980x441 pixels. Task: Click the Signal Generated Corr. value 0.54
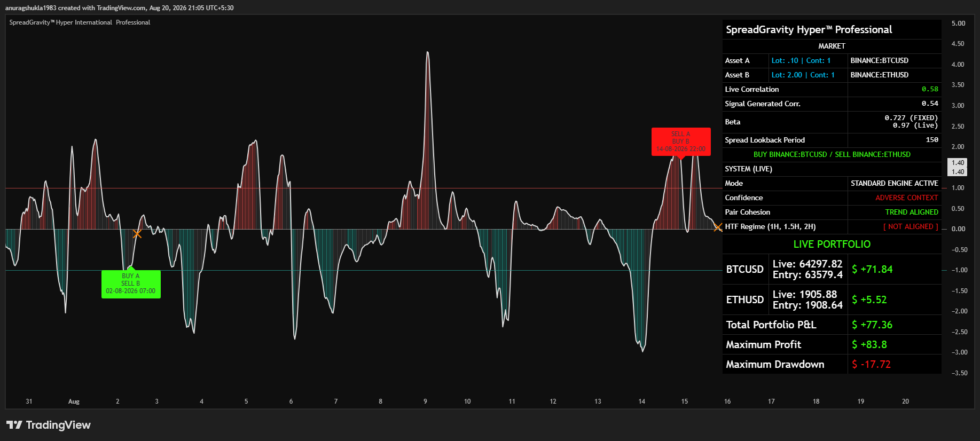(x=930, y=104)
